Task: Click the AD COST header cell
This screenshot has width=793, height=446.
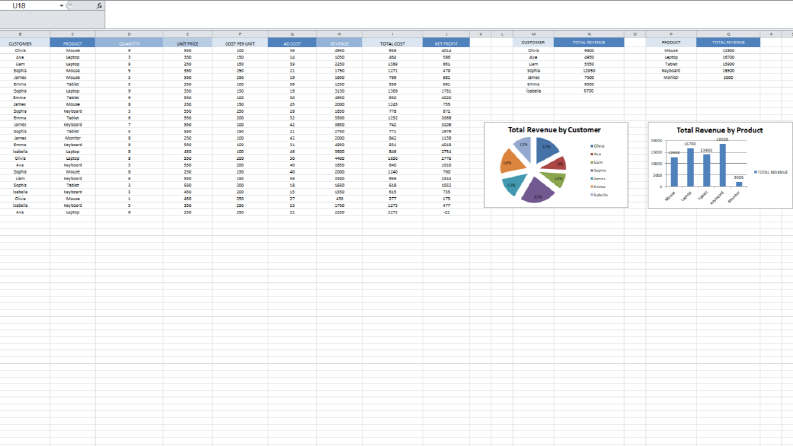Action: [x=292, y=43]
